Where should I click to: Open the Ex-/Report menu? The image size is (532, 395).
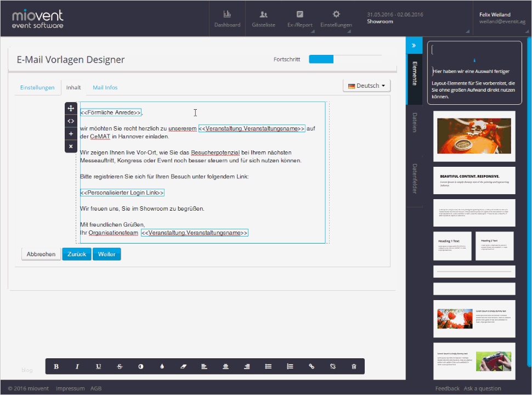[300, 19]
